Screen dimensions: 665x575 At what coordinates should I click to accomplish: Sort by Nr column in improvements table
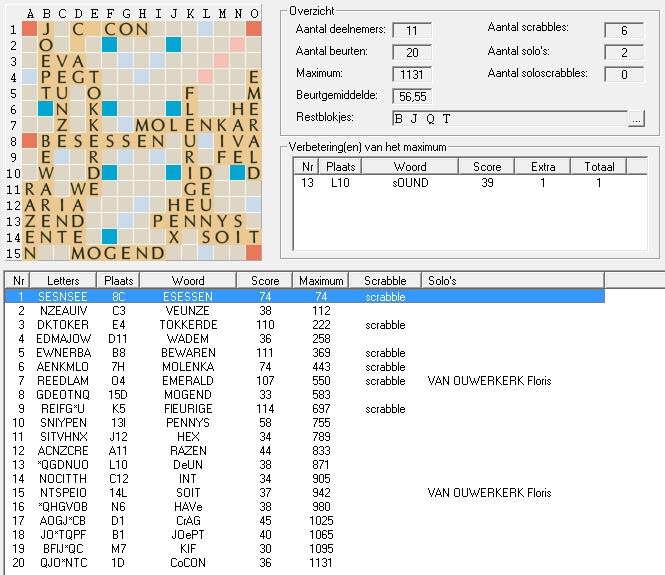(307, 167)
